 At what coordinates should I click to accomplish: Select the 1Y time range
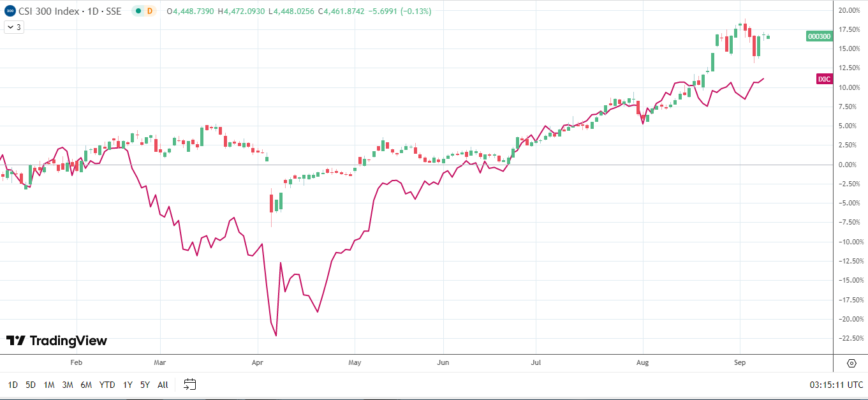[128, 385]
